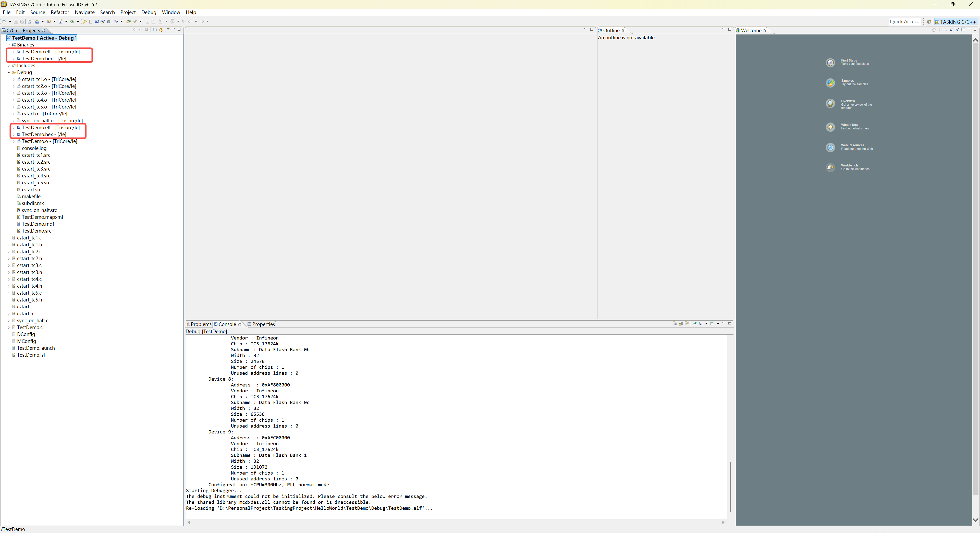
Task: Toggle Scroll Lock in Console toolbar
Action: (x=681, y=324)
